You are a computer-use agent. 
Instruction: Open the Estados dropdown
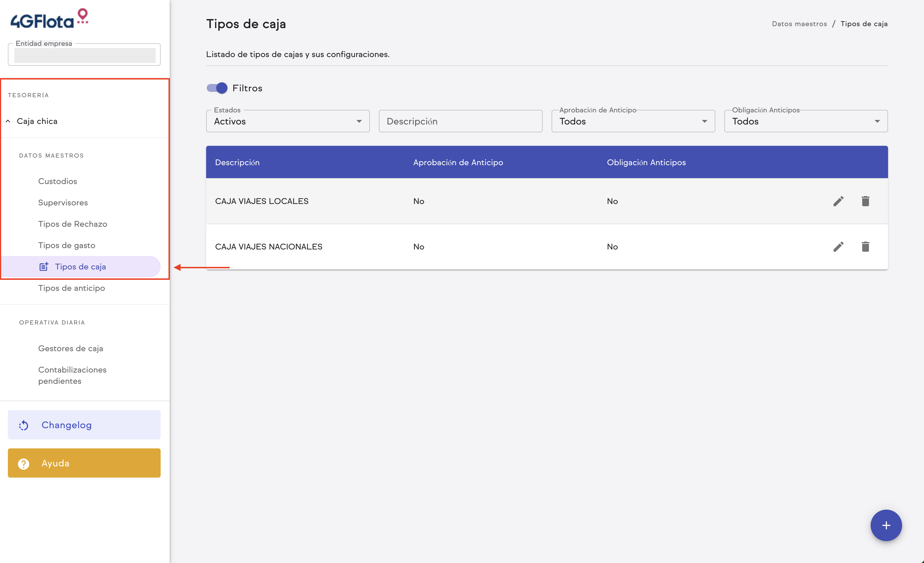[x=288, y=121]
